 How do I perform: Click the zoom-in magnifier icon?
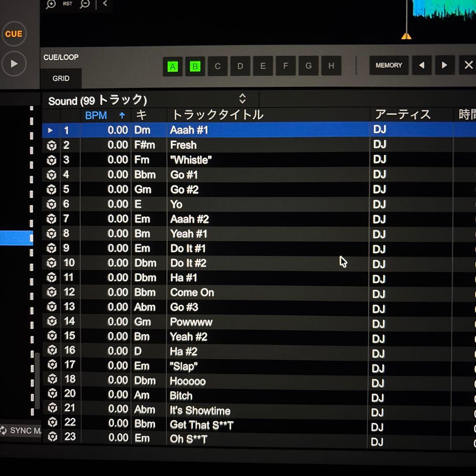click(x=50, y=4)
